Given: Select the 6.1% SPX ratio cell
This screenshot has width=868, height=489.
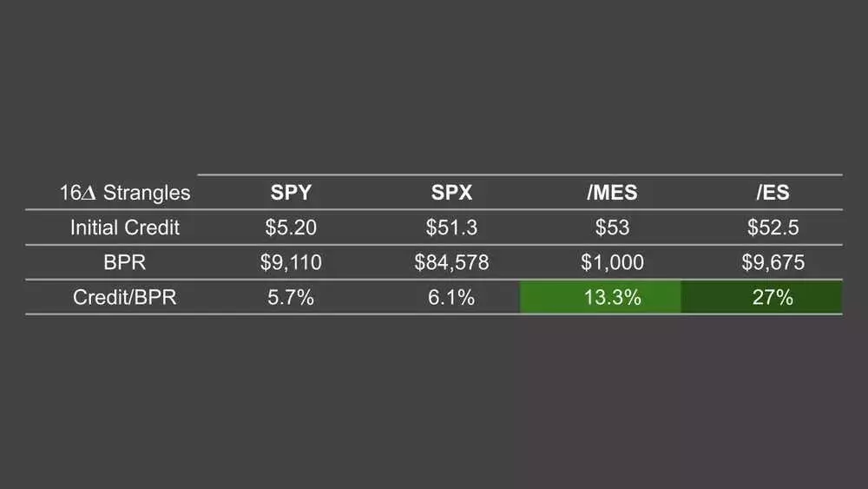Looking at the screenshot, I should coord(451,297).
